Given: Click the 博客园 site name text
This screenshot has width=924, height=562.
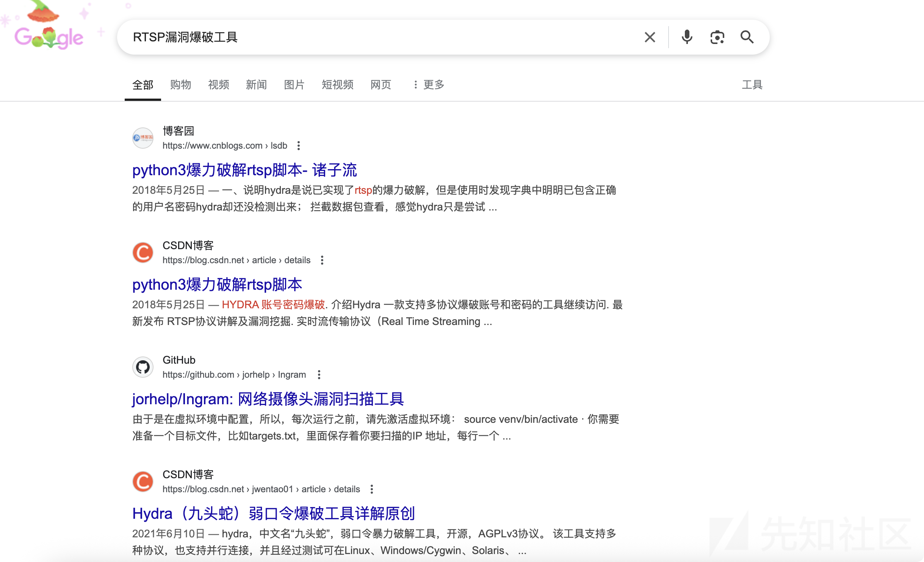Looking at the screenshot, I should pyautogui.click(x=179, y=131).
